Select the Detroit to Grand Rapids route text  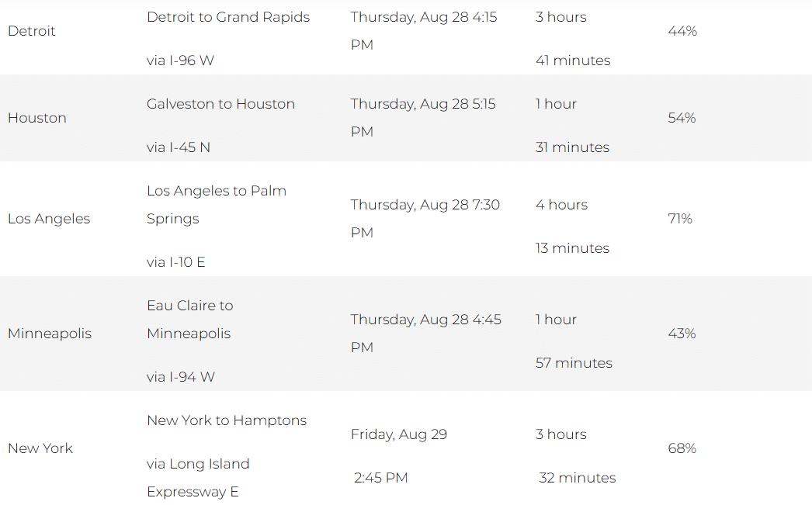228,17
